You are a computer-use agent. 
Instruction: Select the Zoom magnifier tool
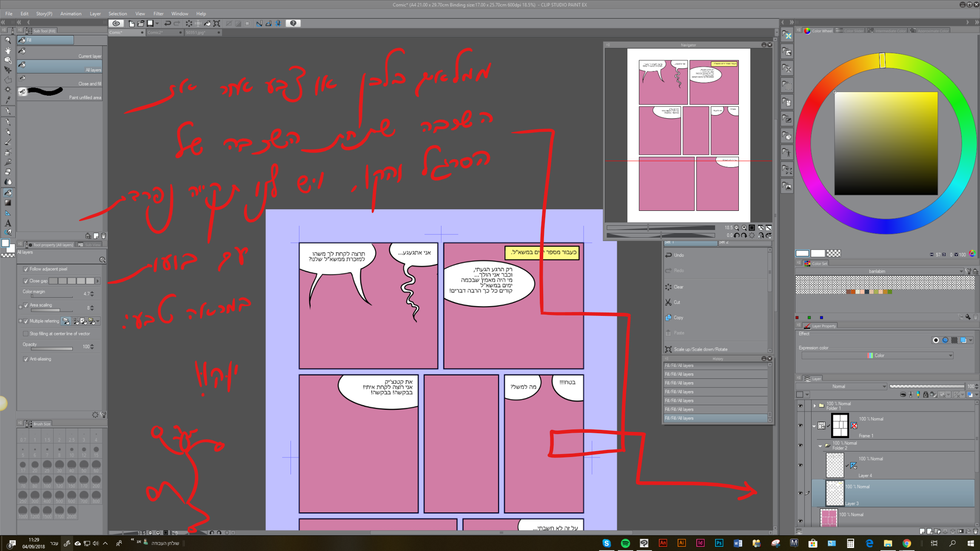click(x=8, y=40)
